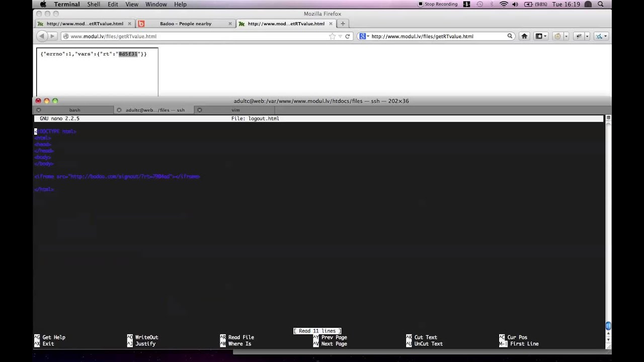The image size is (644, 362).
Task: Click the search bar magnifier icon
Action: 510,36
